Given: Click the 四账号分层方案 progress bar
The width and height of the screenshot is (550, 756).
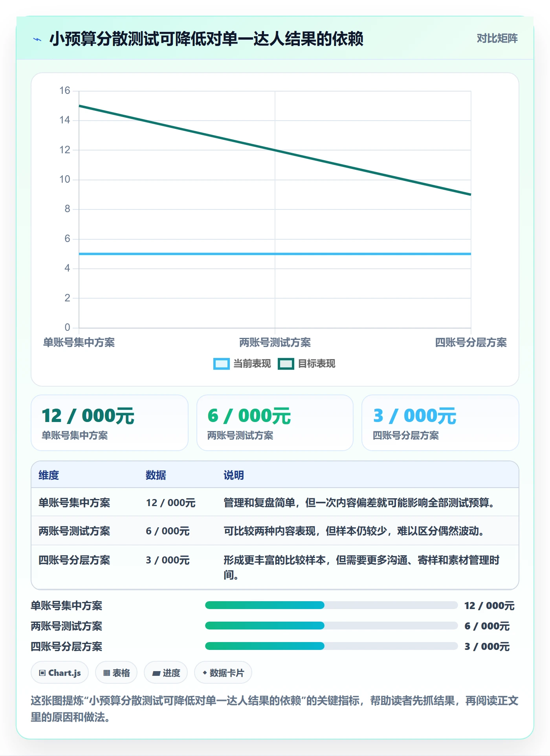Looking at the screenshot, I should (331, 646).
